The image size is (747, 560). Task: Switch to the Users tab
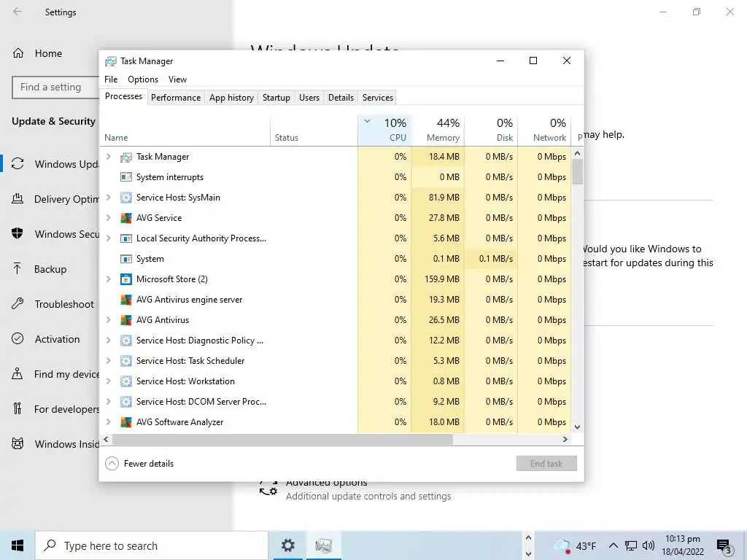[x=309, y=98]
